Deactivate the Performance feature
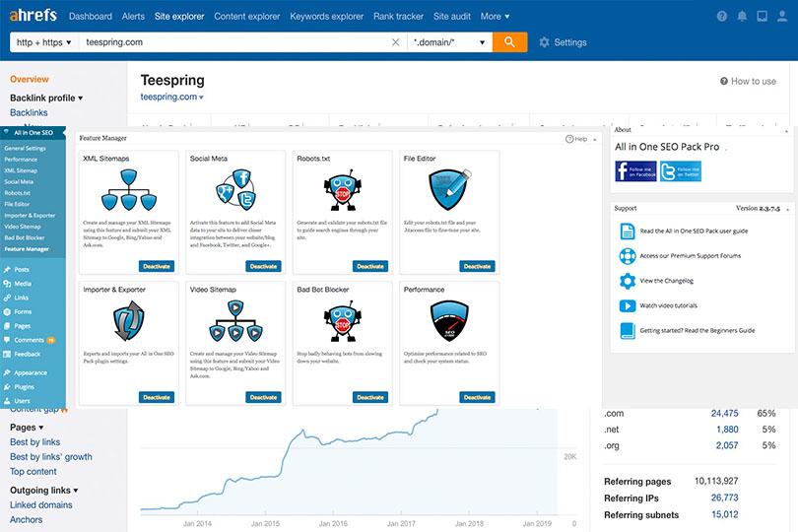Screen dimensions: 798x532 [477, 397]
